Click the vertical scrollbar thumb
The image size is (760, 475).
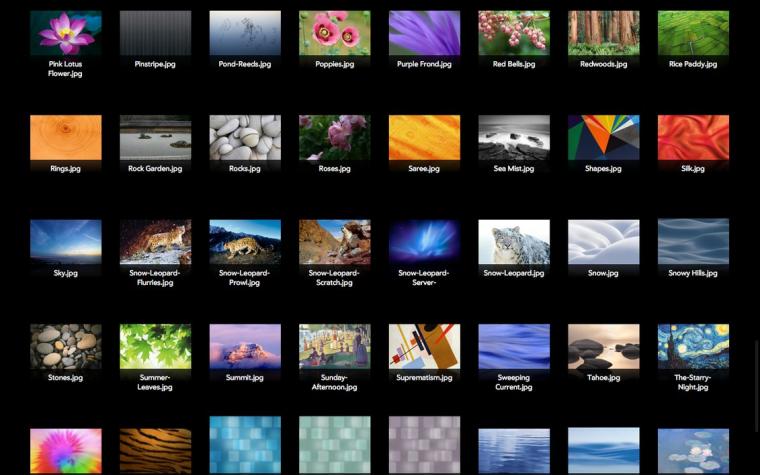[x=757, y=386]
